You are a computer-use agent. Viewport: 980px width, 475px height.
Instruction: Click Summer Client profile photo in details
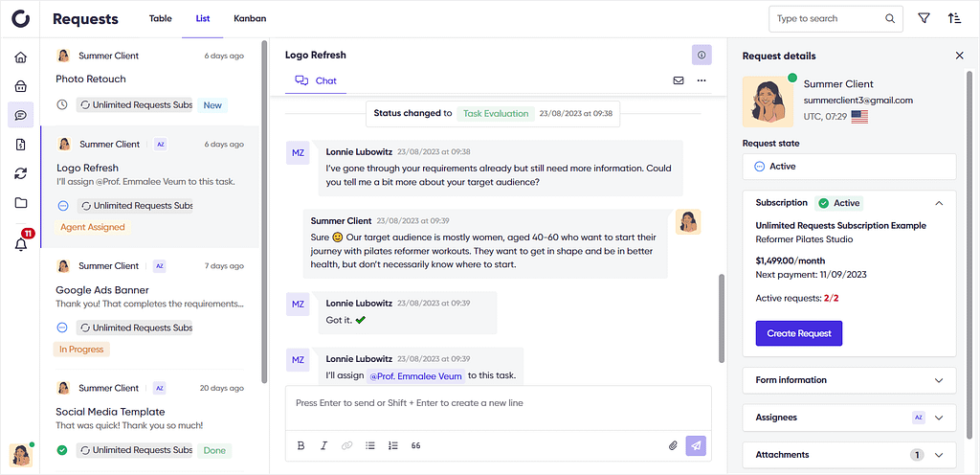pos(768,102)
